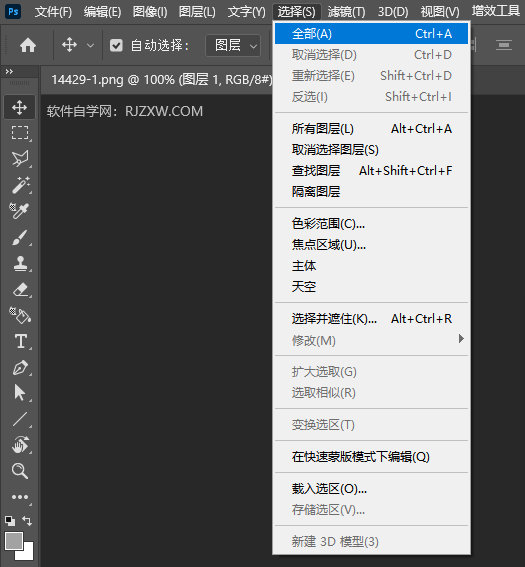Image resolution: width=525 pixels, height=567 pixels.
Task: Select the Eraser tool
Action: 20,290
